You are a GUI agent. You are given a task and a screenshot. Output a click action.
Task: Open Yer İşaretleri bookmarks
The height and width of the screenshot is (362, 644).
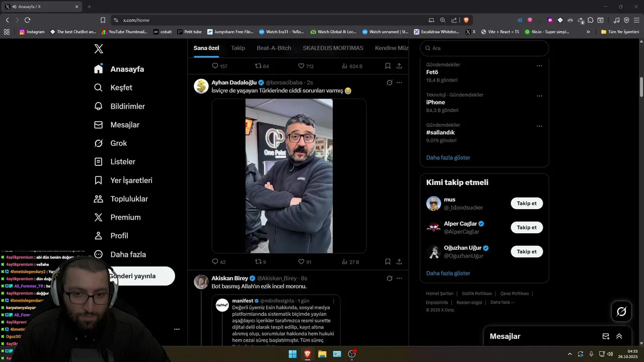(123, 180)
